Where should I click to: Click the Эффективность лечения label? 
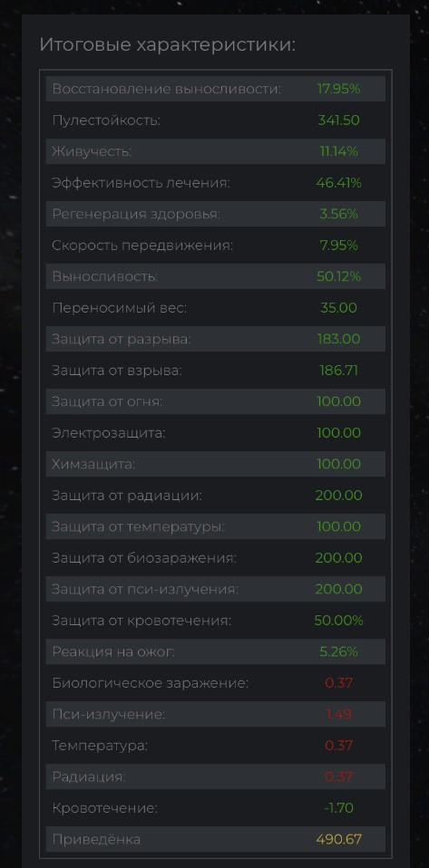point(141,183)
